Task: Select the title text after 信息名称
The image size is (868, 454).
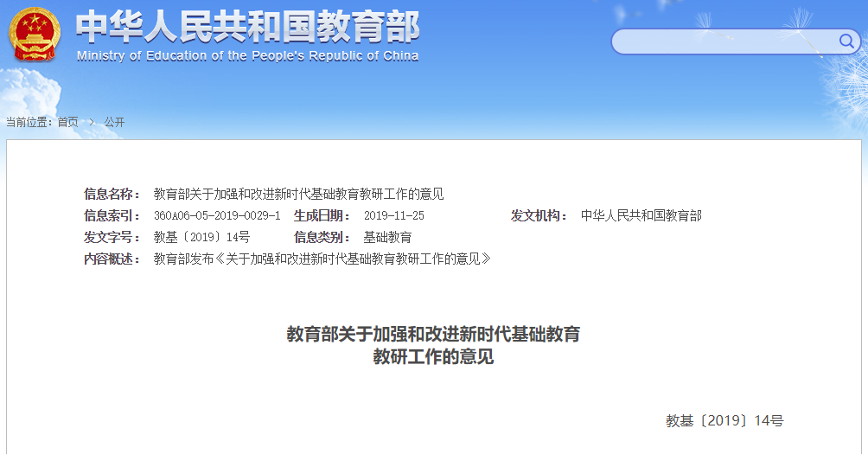Action: pos(298,194)
